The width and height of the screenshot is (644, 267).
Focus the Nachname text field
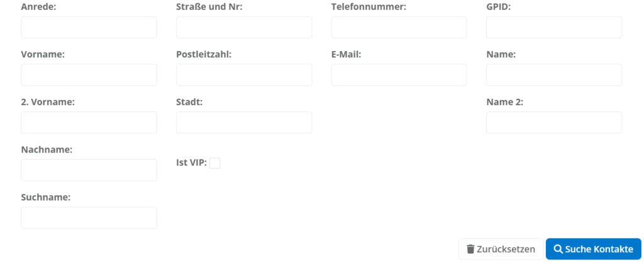[x=89, y=170]
